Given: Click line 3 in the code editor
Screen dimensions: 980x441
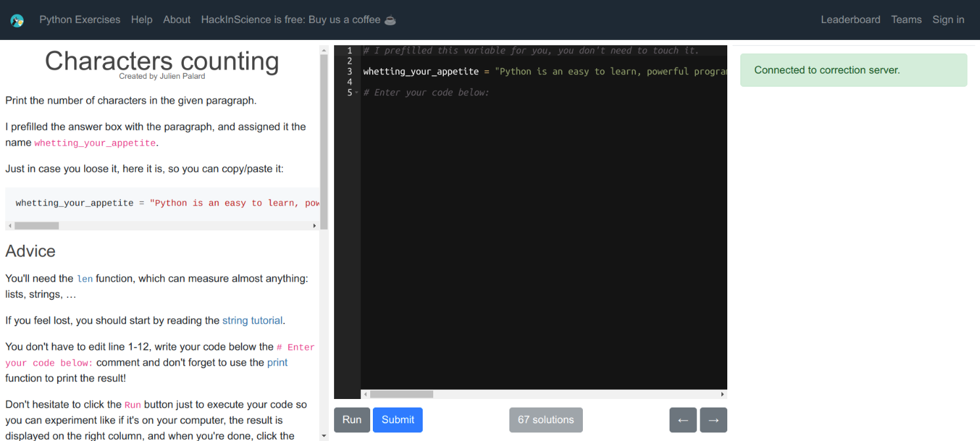Looking at the screenshot, I should click(544, 72).
